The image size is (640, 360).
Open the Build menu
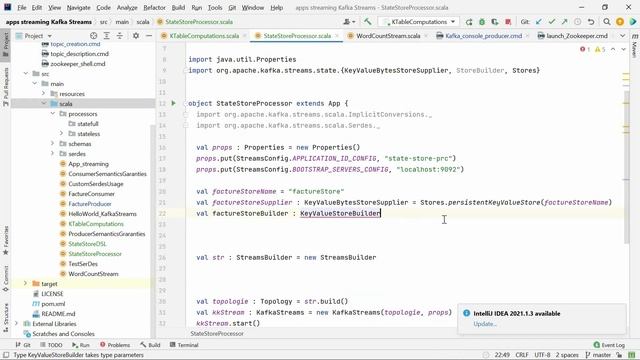pos(178,7)
